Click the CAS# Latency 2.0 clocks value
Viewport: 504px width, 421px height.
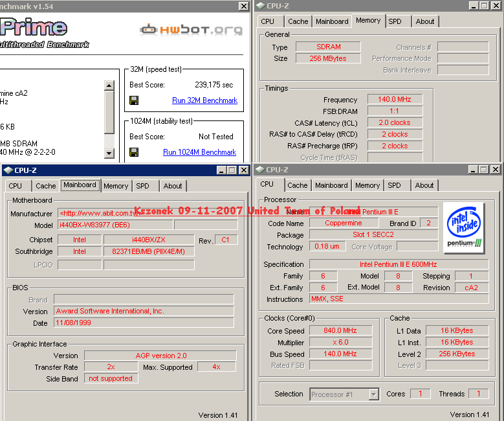pyautogui.click(x=395, y=122)
